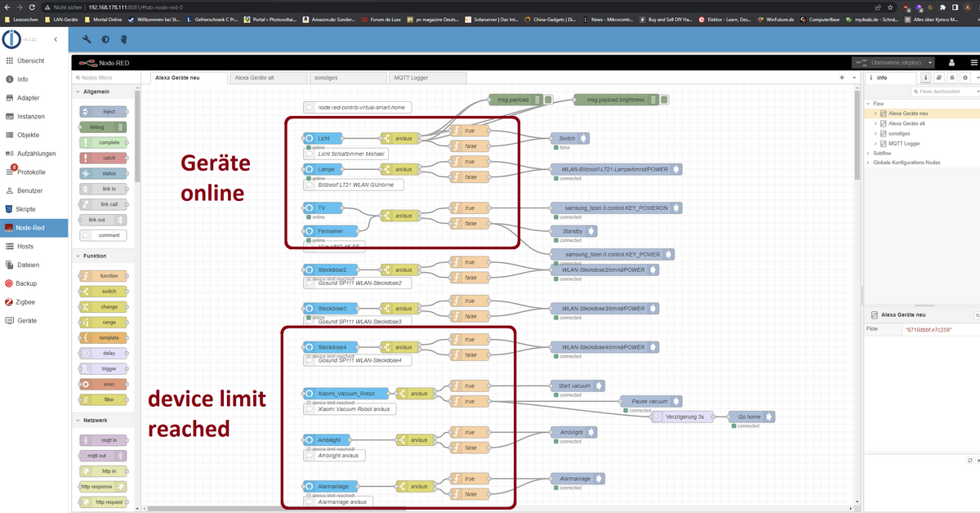Screen dimensions: 980x513
Task: Open Skripte in the sidebar
Action: [34, 209]
